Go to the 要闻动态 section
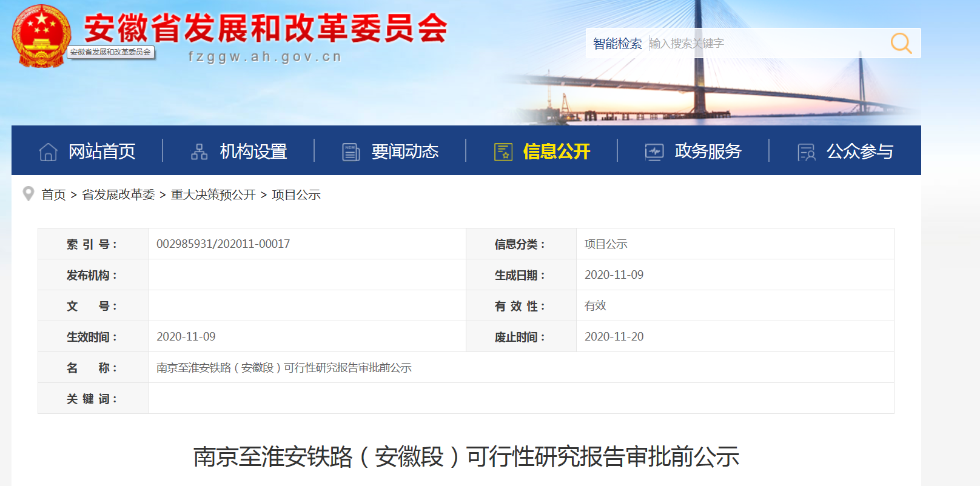 (405, 151)
